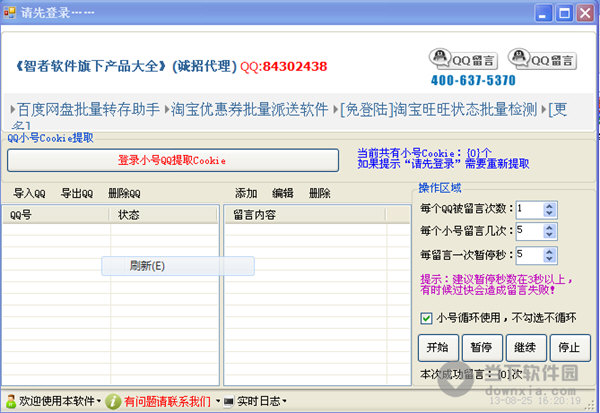The width and height of the screenshot is (600, 413).
Task: Increase 每个小号留言几次 value
Action: [x=549, y=228]
